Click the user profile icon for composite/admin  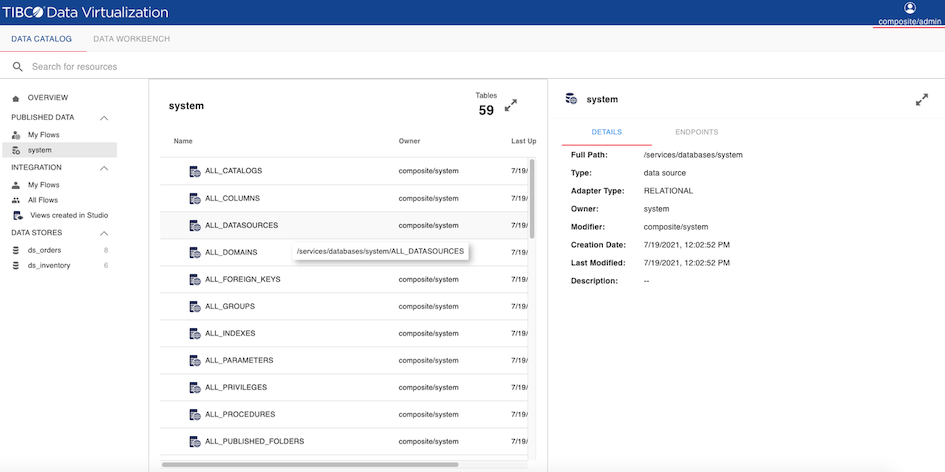909,8
